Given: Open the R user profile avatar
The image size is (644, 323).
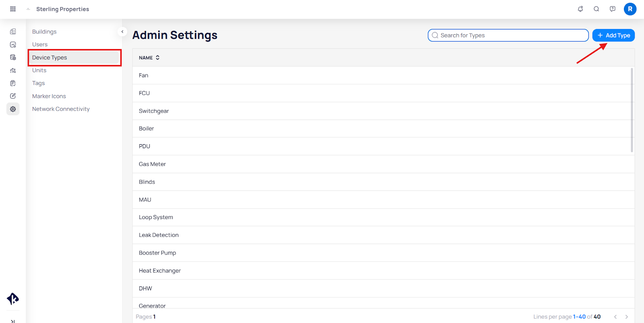Looking at the screenshot, I should (x=630, y=9).
